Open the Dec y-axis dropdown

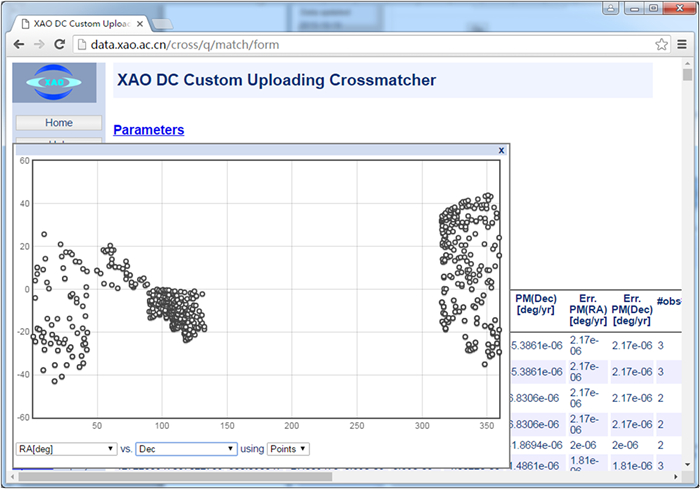[x=186, y=450]
